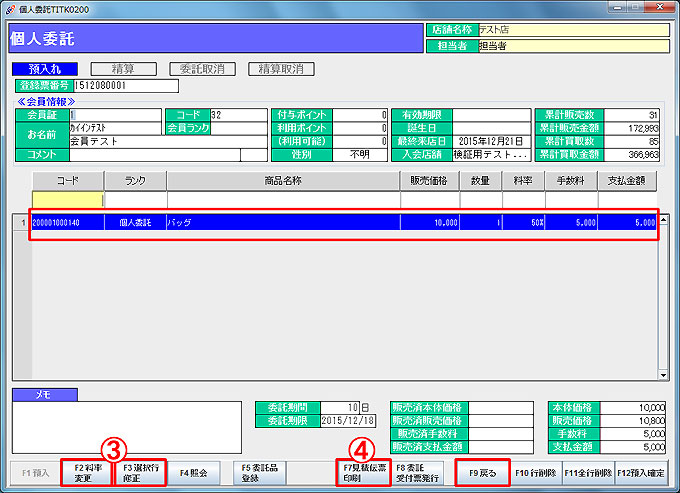This screenshot has height=493, width=680.
Task: Delete row using F10 行削除
Action: coord(534,472)
